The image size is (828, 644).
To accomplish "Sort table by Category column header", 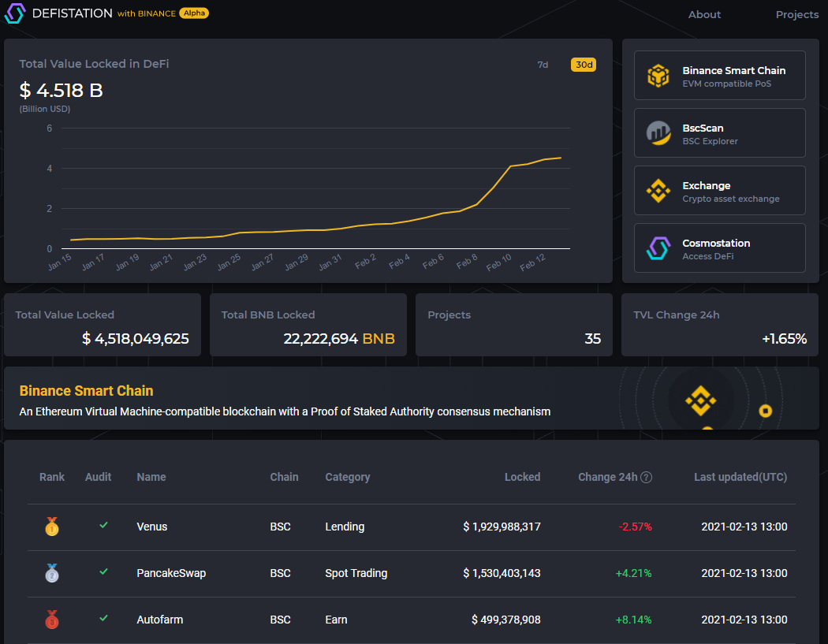I will pyautogui.click(x=347, y=477).
